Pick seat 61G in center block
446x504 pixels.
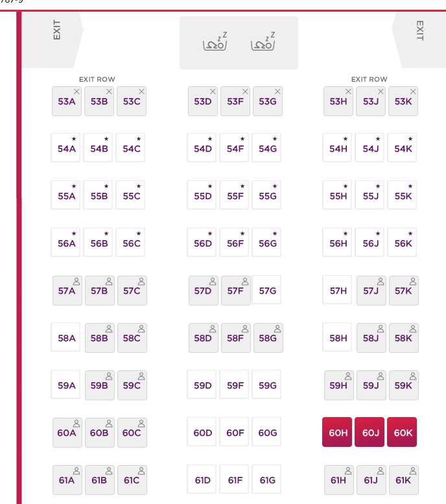click(x=266, y=479)
